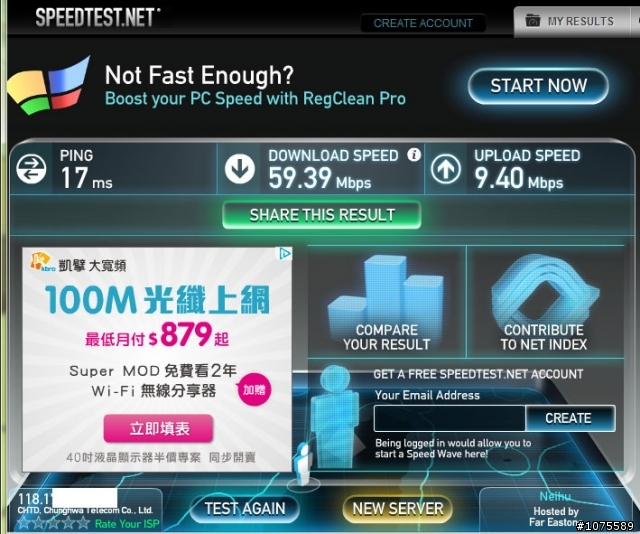This screenshot has width=640, height=534.
Task: Share this result with green button
Action: [x=322, y=215]
